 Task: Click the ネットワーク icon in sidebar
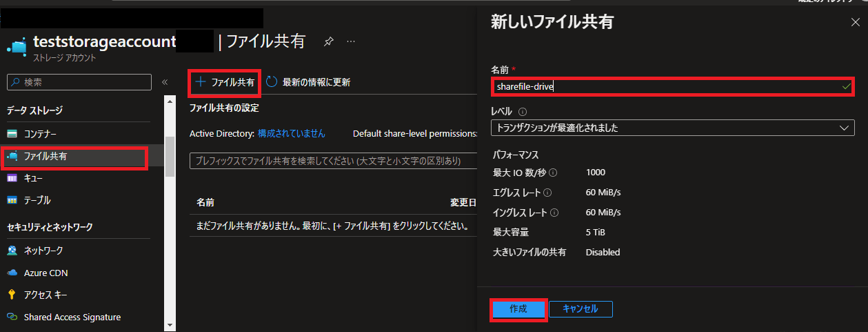click(x=12, y=251)
